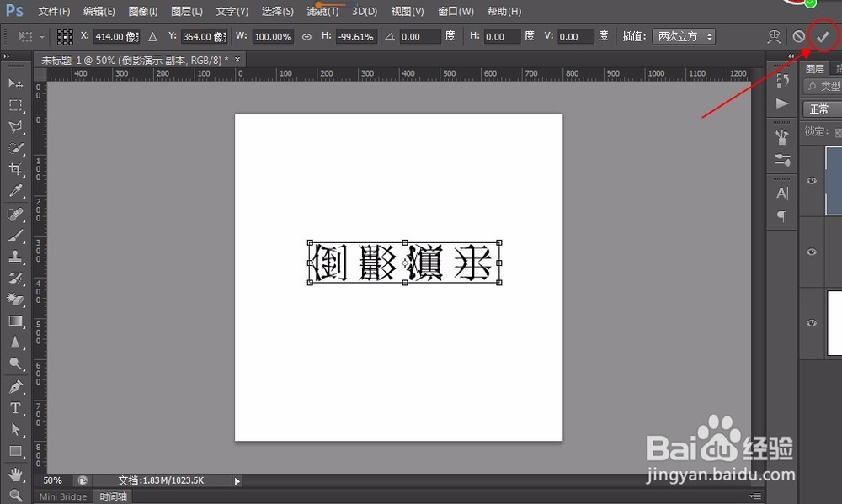Select the Sharpen tool
This screenshot has height=504, width=842.
pyautogui.click(x=15, y=342)
